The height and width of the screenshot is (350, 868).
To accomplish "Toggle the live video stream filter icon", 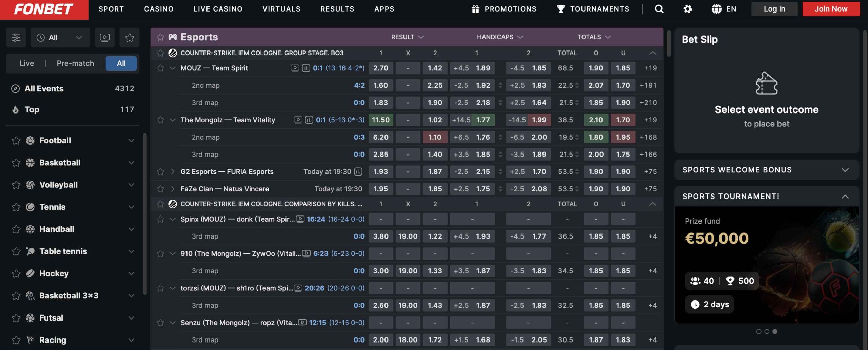I will (x=104, y=37).
